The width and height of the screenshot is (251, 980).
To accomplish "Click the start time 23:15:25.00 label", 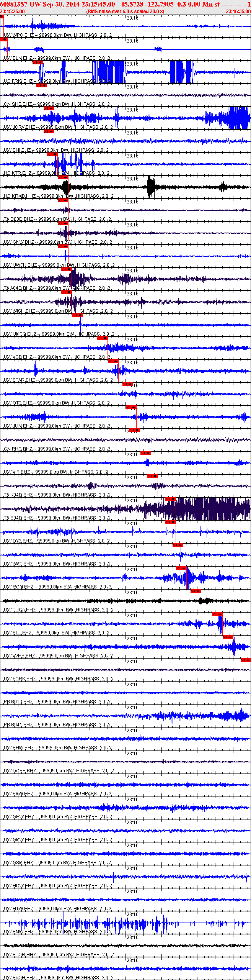I will 12,11.
